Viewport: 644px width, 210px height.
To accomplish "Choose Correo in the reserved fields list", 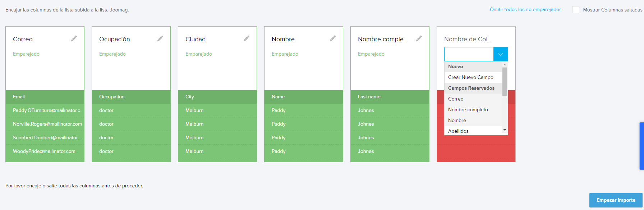I will [x=456, y=99].
